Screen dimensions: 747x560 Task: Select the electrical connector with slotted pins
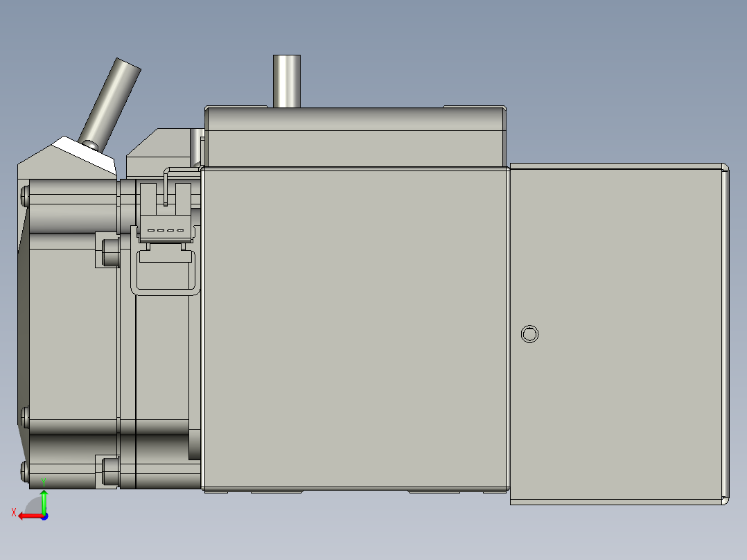tap(164, 230)
